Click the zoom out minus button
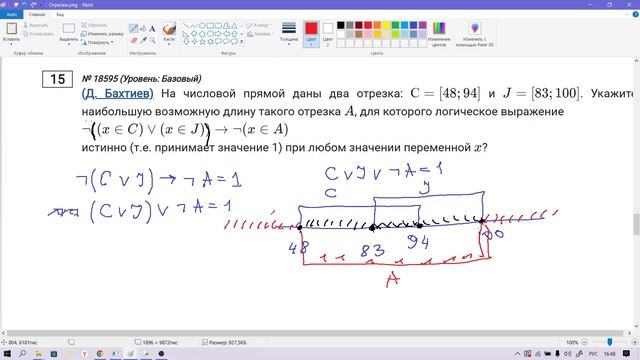Image resolution: width=640 pixels, height=360 pixels. point(584,342)
